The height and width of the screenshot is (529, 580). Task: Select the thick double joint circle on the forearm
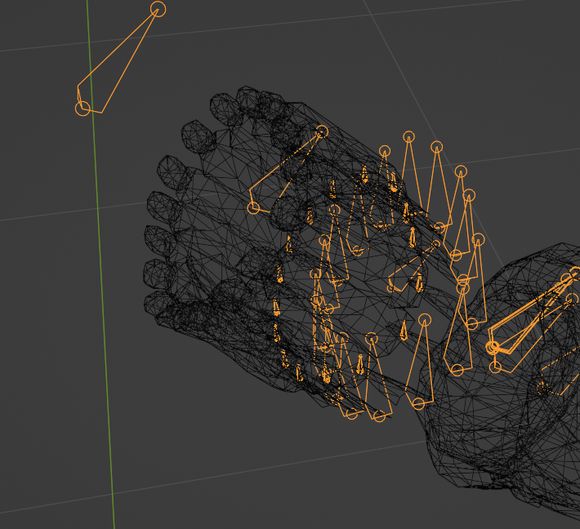(492, 347)
